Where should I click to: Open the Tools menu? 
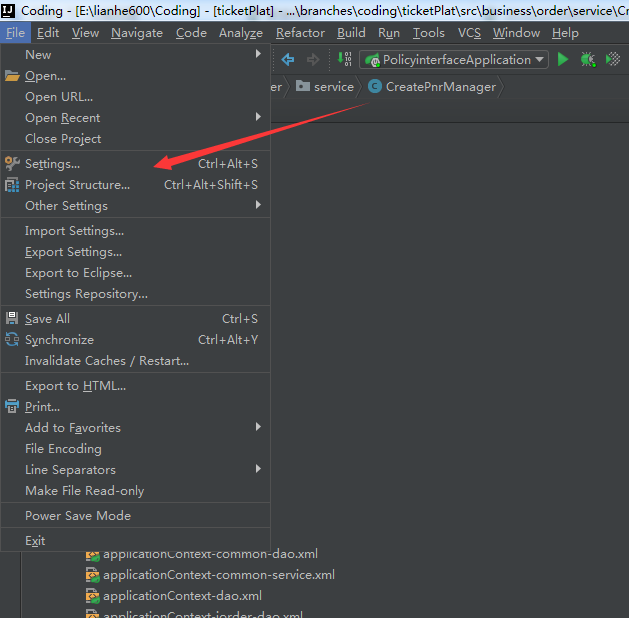tap(428, 33)
